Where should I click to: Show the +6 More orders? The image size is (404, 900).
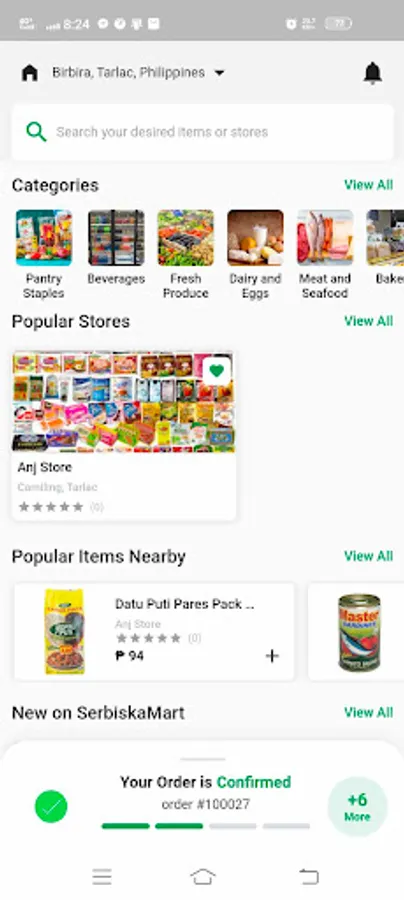pyautogui.click(x=358, y=806)
